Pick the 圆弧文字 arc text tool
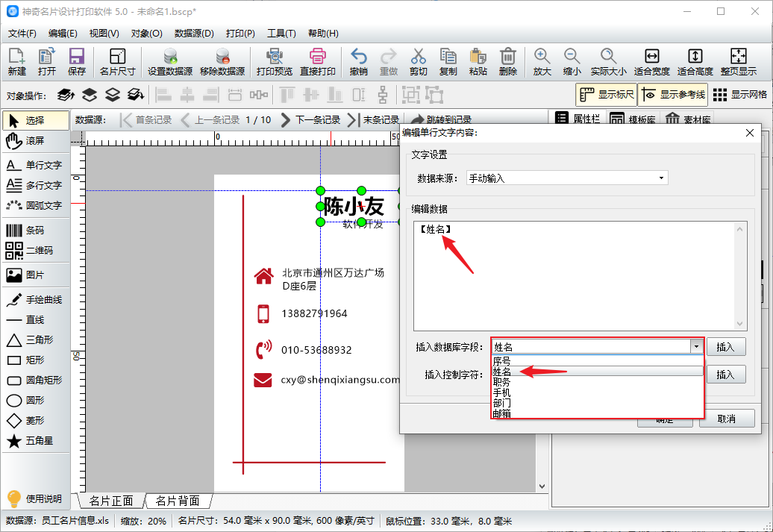 [x=36, y=206]
